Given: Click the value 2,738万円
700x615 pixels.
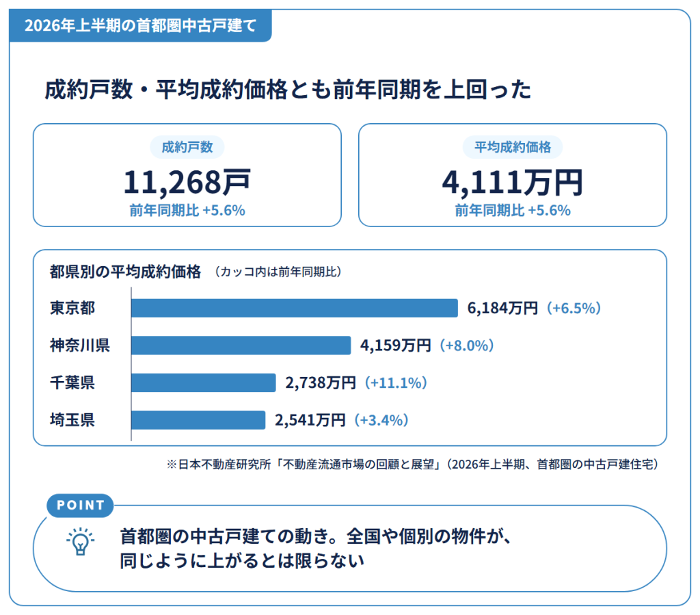Looking at the screenshot, I should coord(321,383).
